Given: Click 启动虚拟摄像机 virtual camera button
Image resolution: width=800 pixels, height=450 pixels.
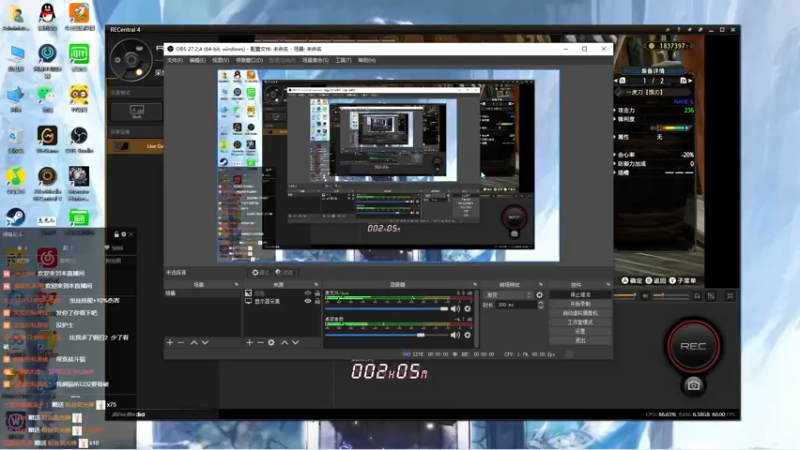Looking at the screenshot, I should (580, 313).
